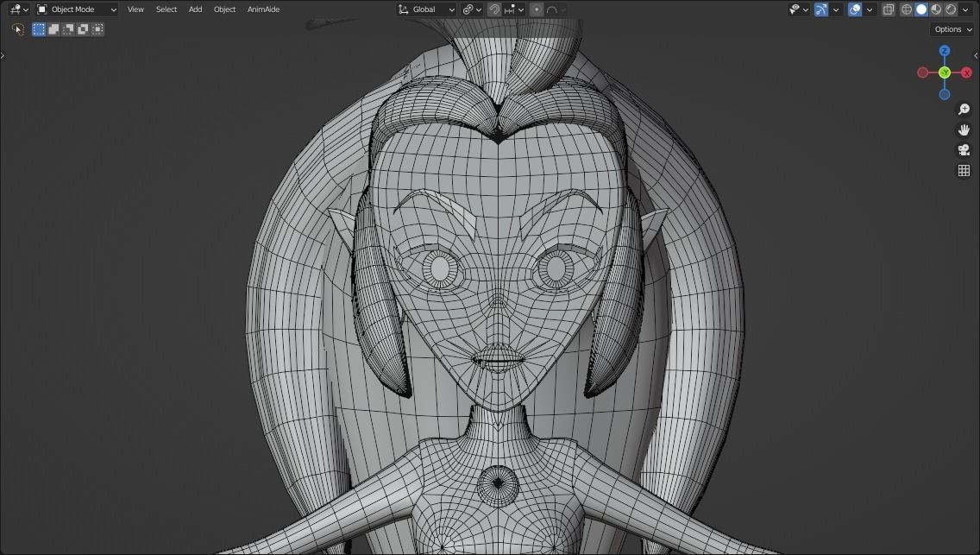Click the Select menu
Viewport: 980px width, 555px height.
(x=166, y=9)
